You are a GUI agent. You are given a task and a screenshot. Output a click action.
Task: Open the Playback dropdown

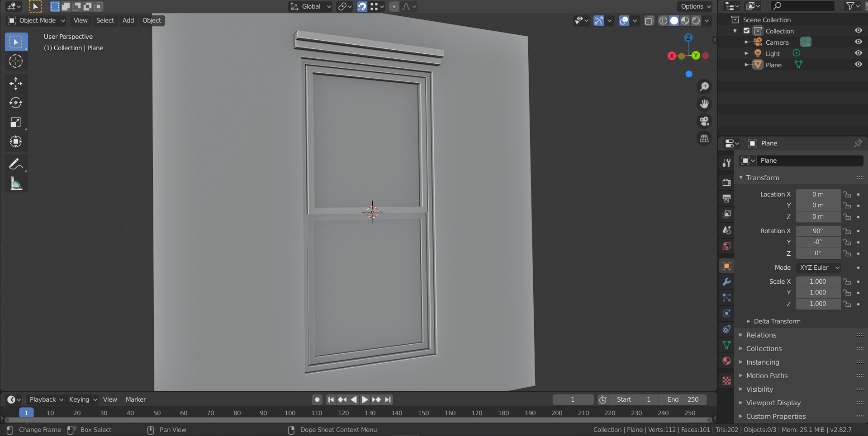[x=46, y=399]
